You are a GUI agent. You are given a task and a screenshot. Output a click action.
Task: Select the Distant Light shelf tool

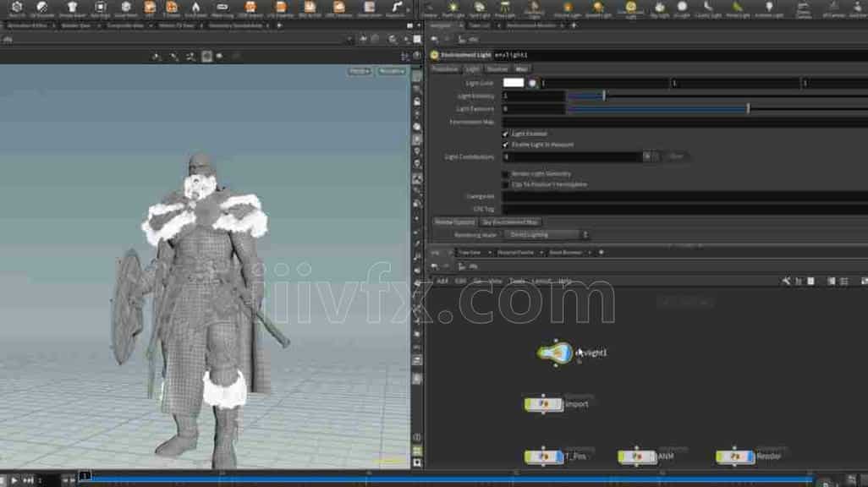(x=597, y=8)
